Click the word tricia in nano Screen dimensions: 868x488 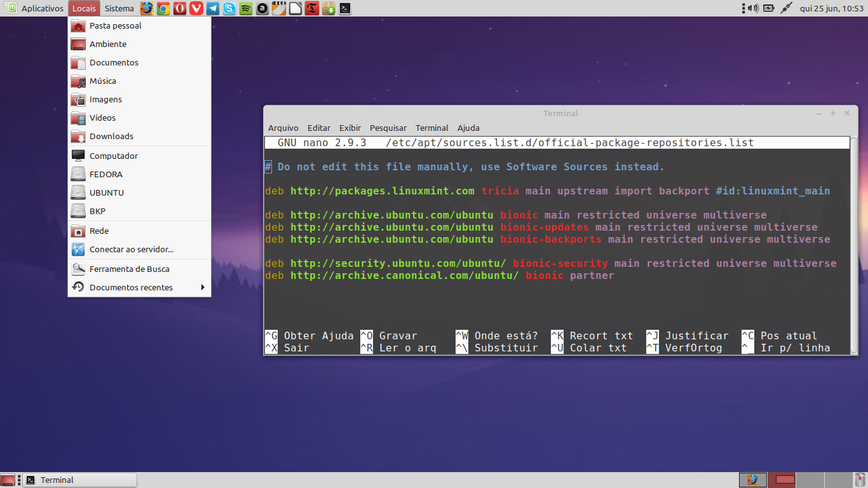click(500, 191)
